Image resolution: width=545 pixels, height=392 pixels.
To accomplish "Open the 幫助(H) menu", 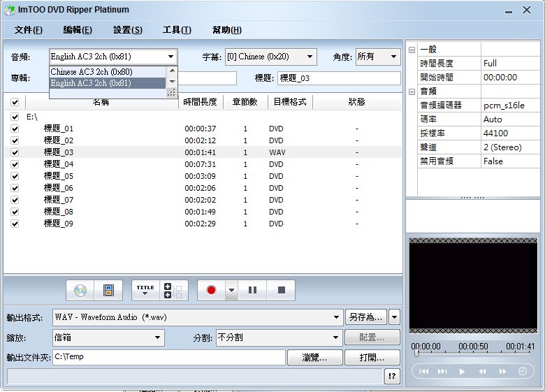I will tap(226, 30).
